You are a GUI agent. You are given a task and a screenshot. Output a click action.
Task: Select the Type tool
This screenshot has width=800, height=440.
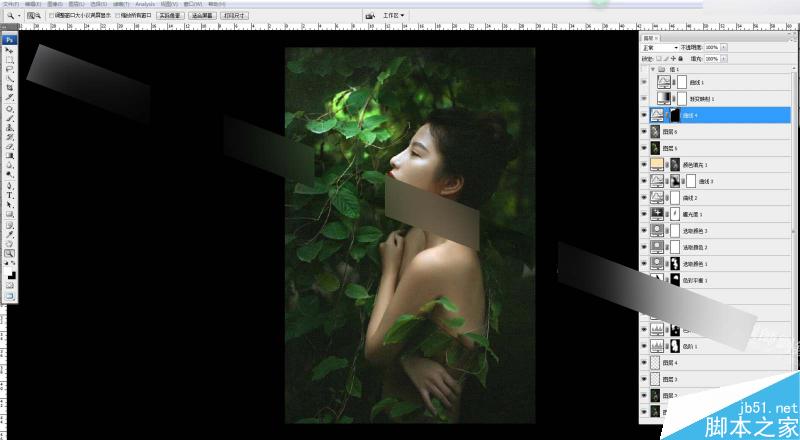pyautogui.click(x=9, y=195)
